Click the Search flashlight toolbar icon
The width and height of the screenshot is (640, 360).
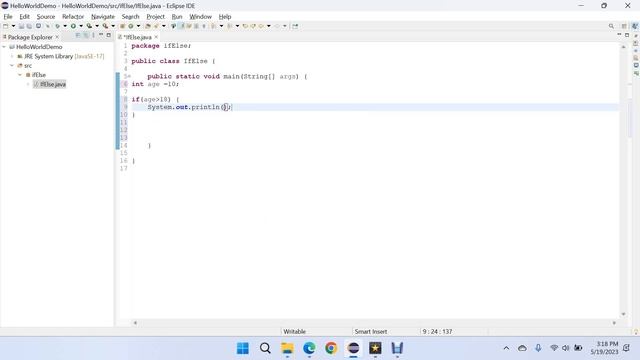click(x=156, y=26)
